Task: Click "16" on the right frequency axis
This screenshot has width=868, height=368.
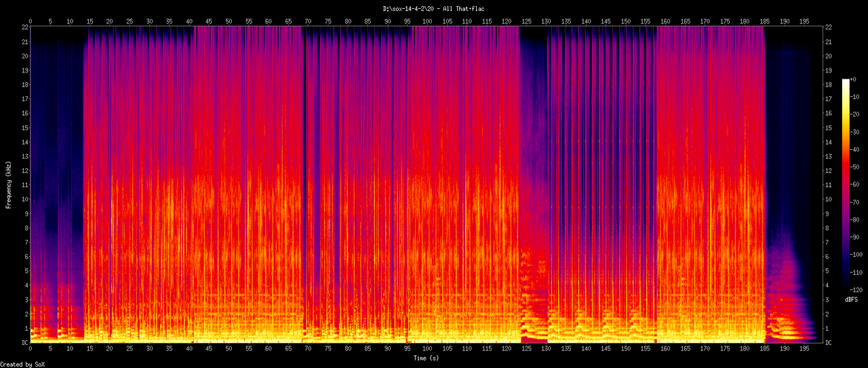Action: pos(829,113)
